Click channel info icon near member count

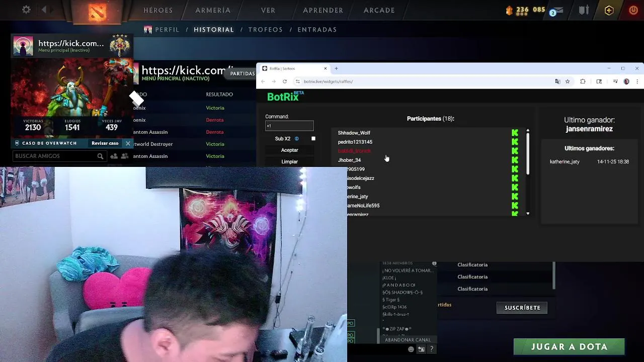(x=434, y=263)
